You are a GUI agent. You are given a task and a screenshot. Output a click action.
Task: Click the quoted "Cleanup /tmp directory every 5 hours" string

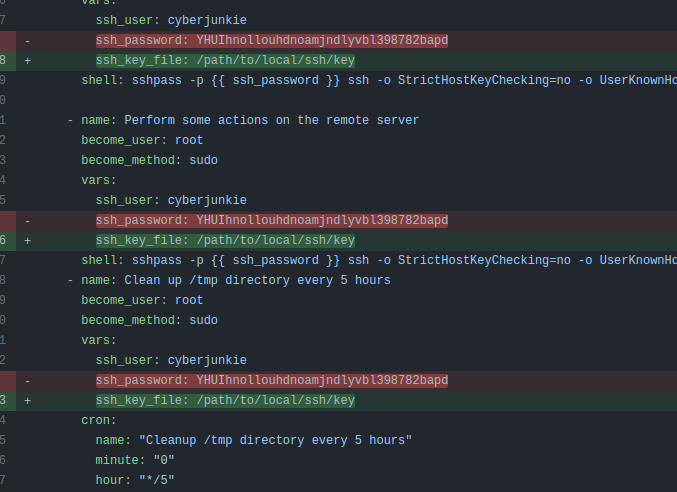tap(275, 440)
